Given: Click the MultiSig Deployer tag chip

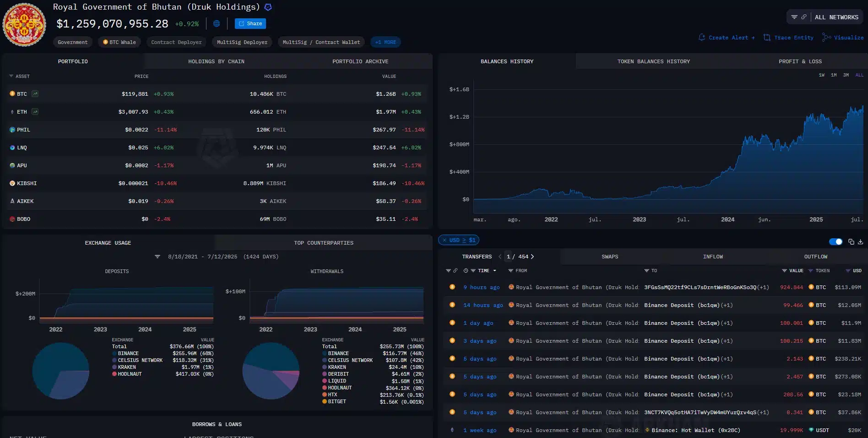Looking at the screenshot, I should pos(242,42).
